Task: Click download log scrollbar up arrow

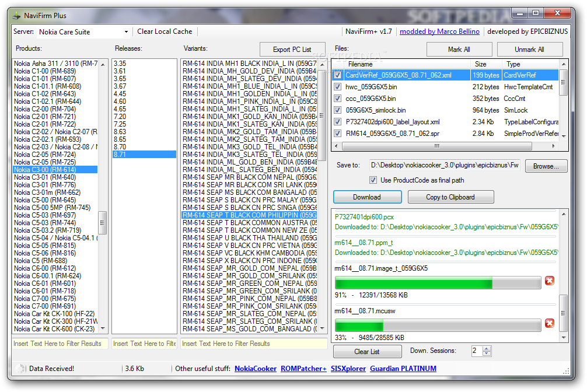Action: point(564,213)
